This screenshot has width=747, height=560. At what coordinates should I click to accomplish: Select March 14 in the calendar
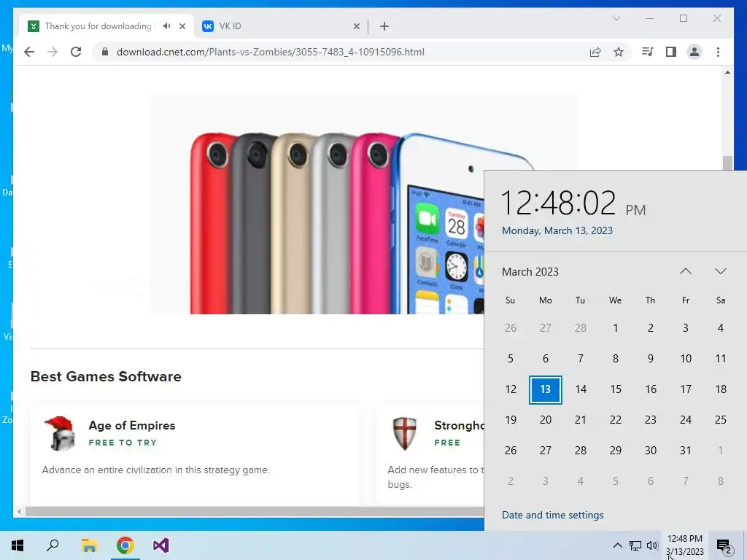pos(580,389)
